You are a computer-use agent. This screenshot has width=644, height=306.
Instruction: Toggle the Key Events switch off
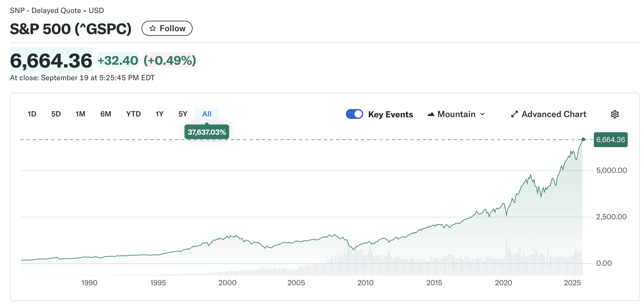pyautogui.click(x=354, y=114)
